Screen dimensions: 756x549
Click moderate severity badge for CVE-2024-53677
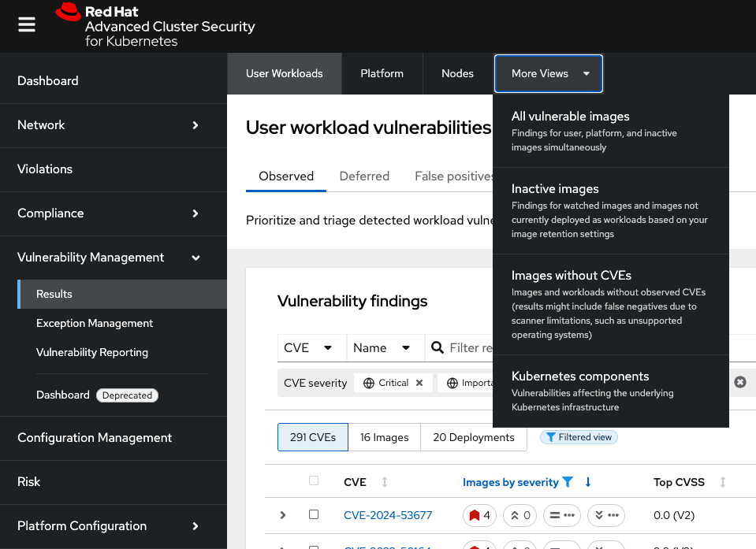562,515
